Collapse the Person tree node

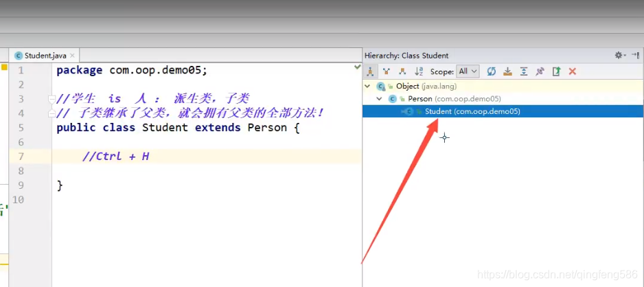pyautogui.click(x=379, y=99)
